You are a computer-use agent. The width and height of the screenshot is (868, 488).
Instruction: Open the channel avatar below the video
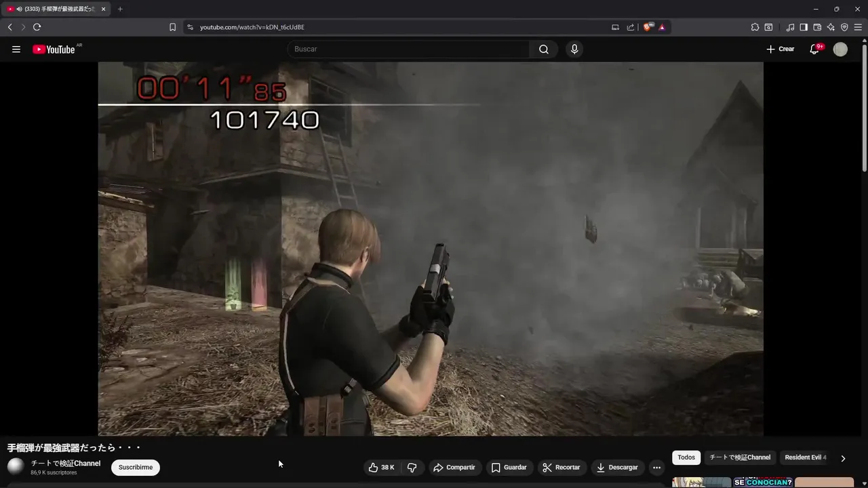tap(16, 466)
